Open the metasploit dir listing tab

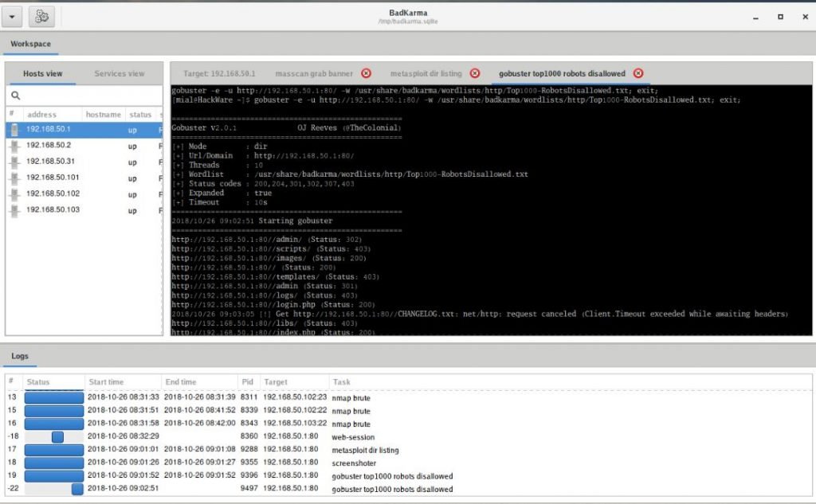426,74
